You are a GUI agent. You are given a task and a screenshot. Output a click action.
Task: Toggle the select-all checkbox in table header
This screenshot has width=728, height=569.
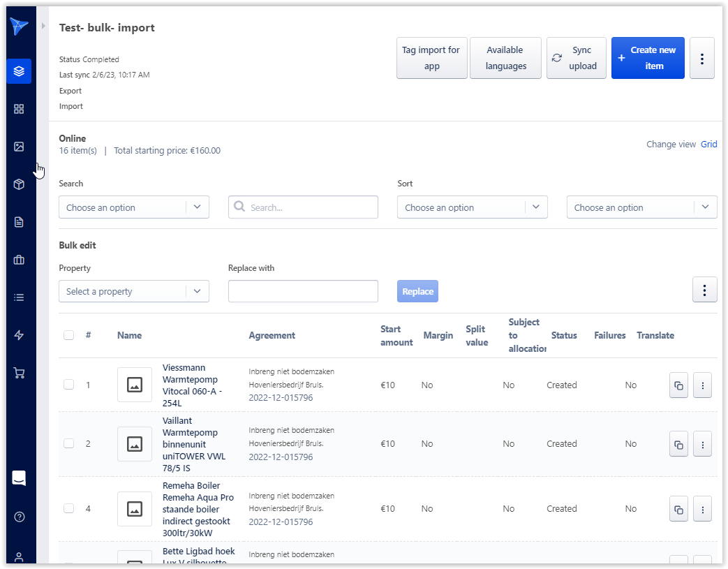coord(68,335)
